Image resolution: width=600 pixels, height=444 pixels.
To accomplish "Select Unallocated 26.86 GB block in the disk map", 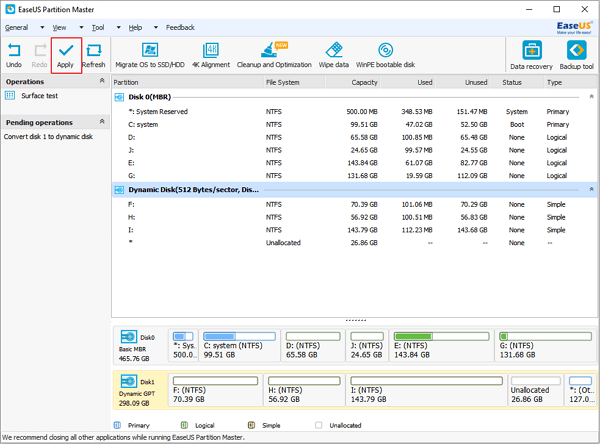I will pos(536,390).
